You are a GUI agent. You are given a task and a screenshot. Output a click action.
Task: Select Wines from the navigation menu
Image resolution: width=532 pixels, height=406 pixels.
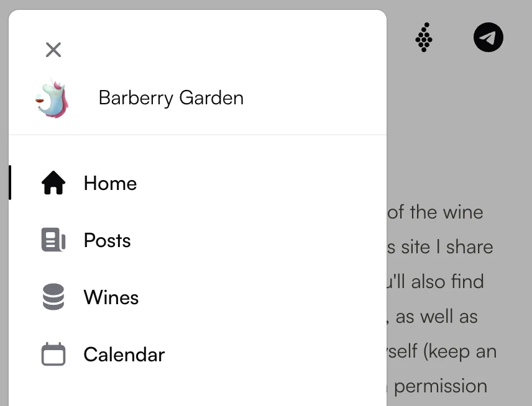[111, 297]
